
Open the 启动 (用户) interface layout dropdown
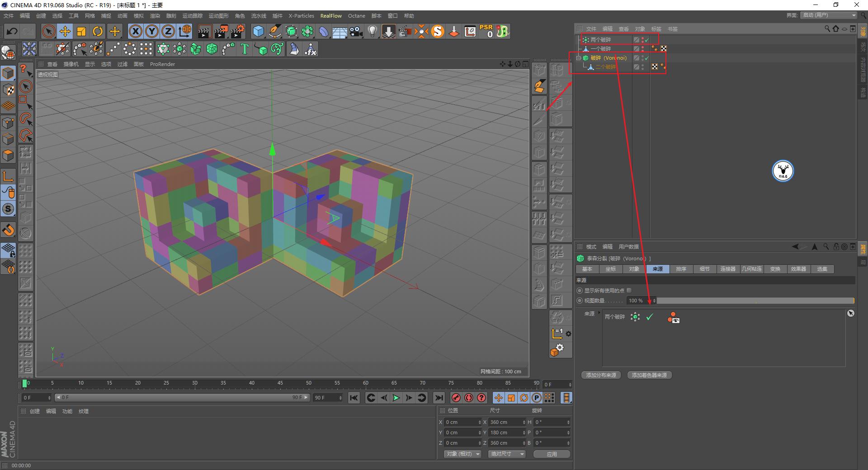828,15
